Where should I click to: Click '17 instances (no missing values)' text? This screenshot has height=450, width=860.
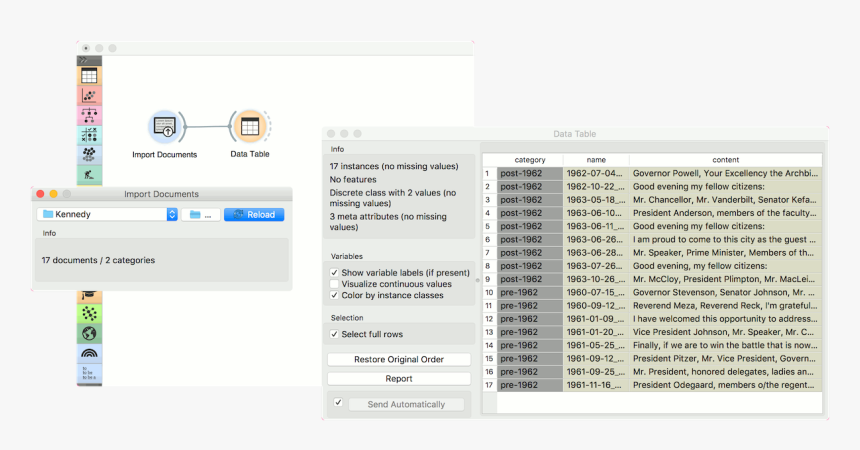pos(394,166)
